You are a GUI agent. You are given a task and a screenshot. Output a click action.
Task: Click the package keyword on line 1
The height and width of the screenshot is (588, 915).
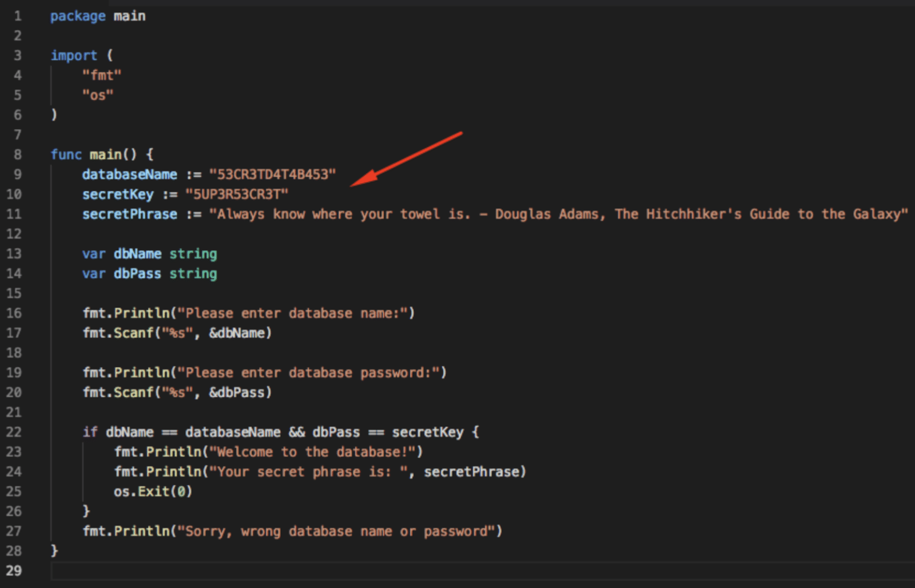coord(77,15)
